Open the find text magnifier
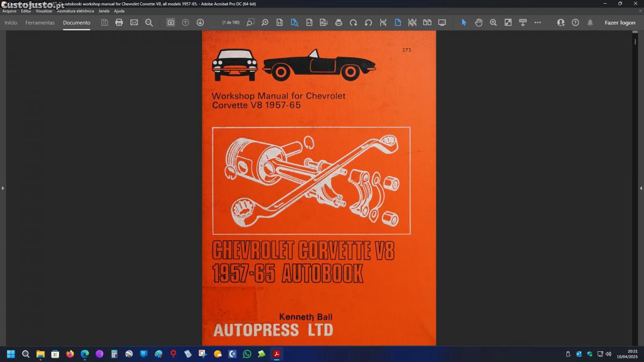Image resolution: width=644 pixels, height=362 pixels. (149, 23)
